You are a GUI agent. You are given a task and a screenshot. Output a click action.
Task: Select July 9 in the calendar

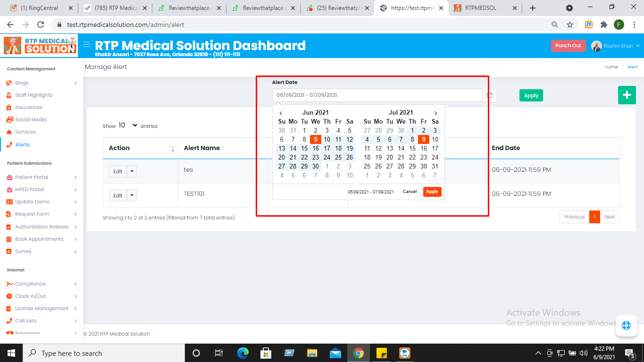click(x=424, y=139)
